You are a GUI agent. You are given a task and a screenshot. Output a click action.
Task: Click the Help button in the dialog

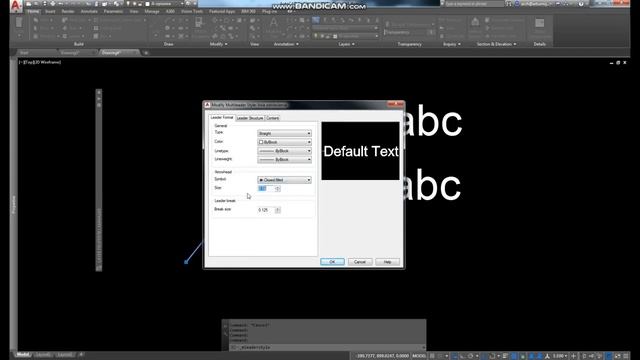point(387,262)
